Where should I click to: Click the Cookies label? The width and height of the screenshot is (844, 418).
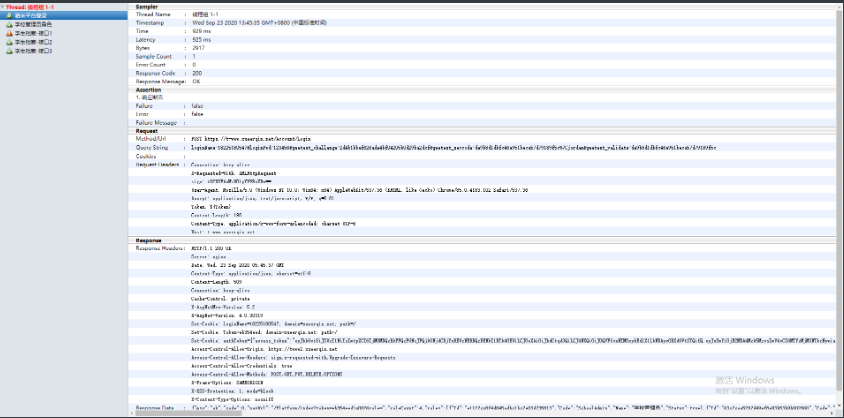coord(146,156)
